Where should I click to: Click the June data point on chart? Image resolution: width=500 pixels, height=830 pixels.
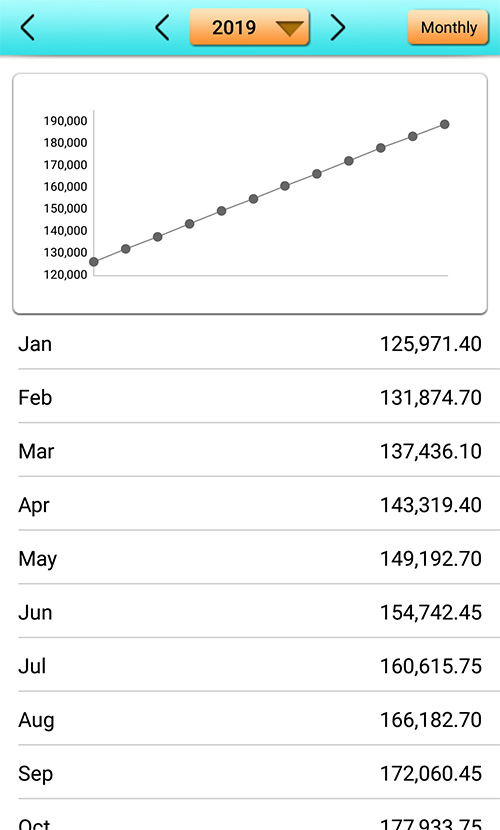253,199
